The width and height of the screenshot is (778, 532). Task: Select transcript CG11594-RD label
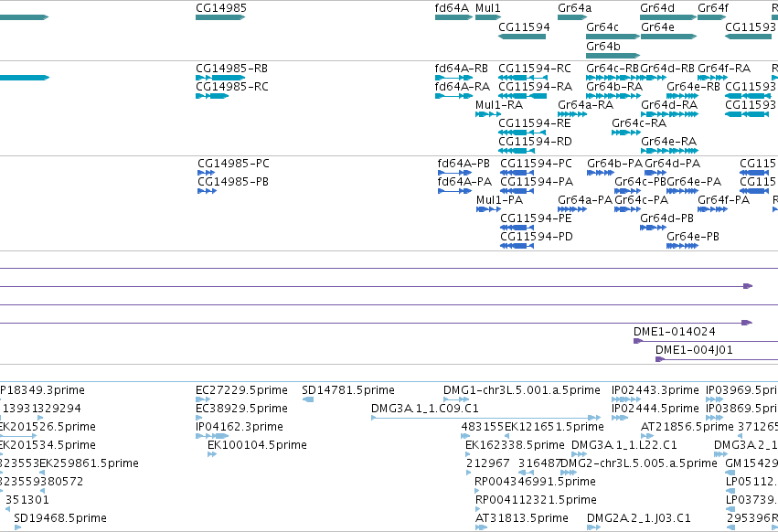point(535,142)
